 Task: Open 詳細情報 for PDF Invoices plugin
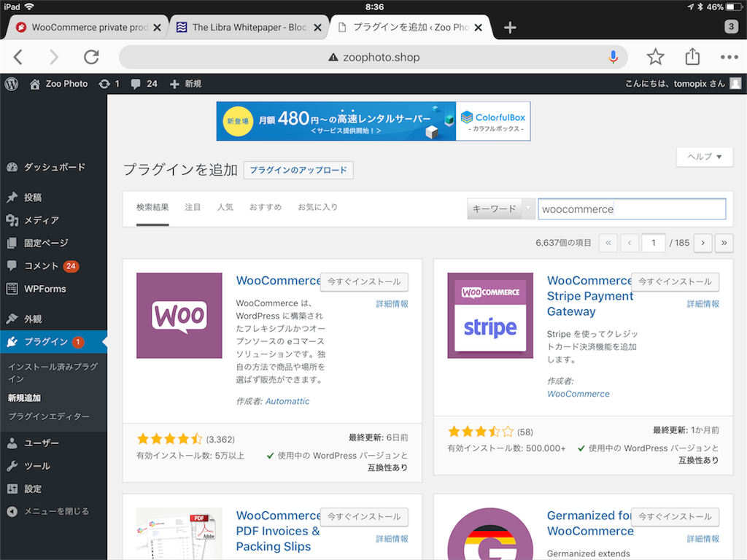coord(392,539)
